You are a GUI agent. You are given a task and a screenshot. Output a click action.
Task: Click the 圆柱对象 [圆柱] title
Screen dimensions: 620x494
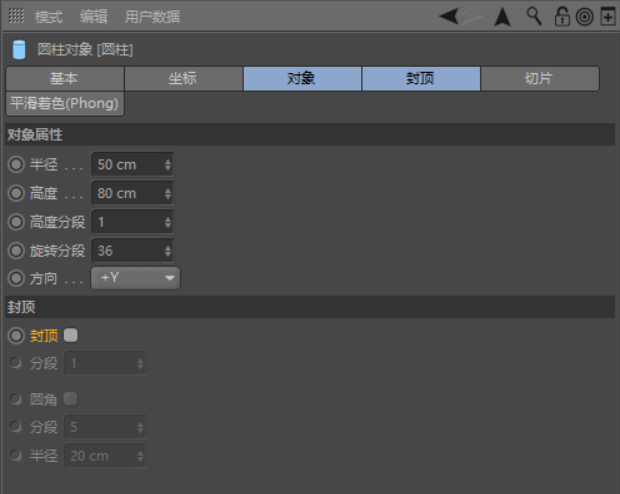coord(85,50)
